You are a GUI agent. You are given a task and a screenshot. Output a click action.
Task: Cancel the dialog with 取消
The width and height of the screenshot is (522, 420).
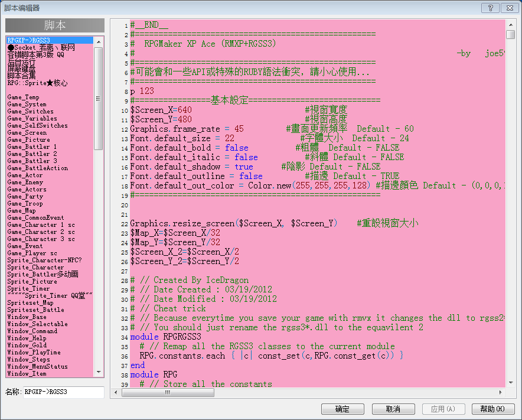pyautogui.click(x=393, y=409)
